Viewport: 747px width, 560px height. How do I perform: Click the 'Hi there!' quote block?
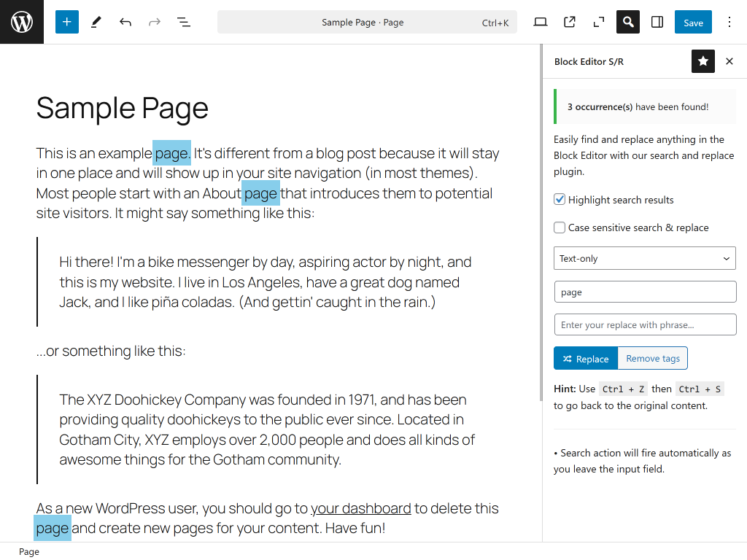269,282
